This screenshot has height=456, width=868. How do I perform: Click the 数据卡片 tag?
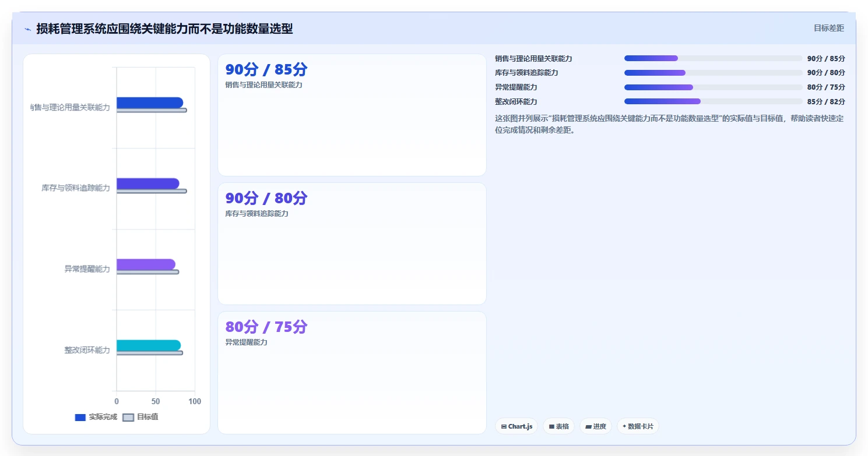click(638, 426)
